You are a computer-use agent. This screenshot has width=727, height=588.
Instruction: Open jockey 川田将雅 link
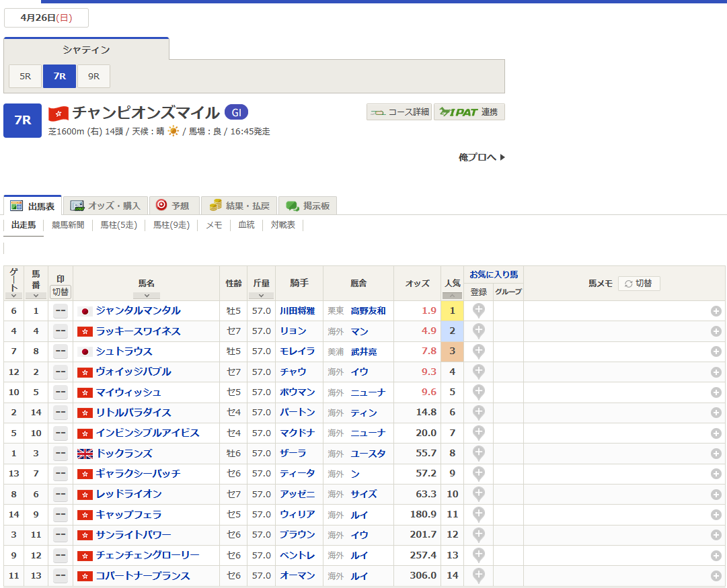tap(297, 311)
